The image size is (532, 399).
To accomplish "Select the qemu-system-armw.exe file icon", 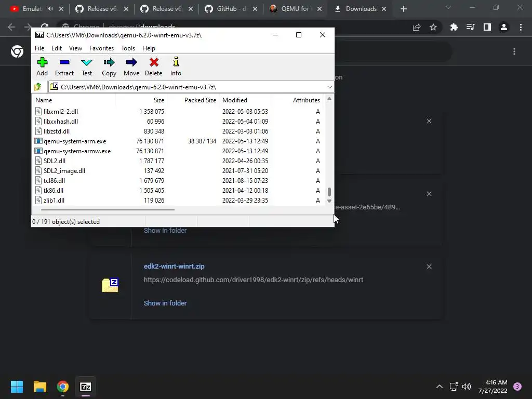I will point(38,151).
